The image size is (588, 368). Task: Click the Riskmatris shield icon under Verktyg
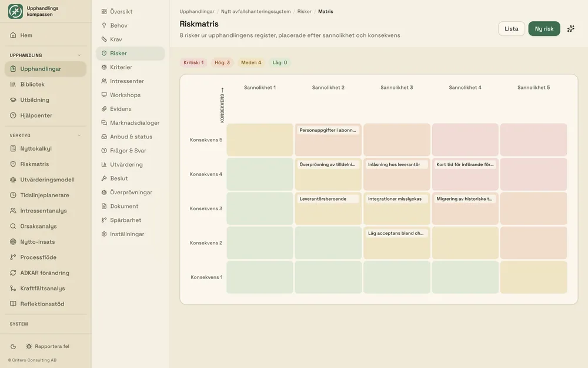point(13,164)
